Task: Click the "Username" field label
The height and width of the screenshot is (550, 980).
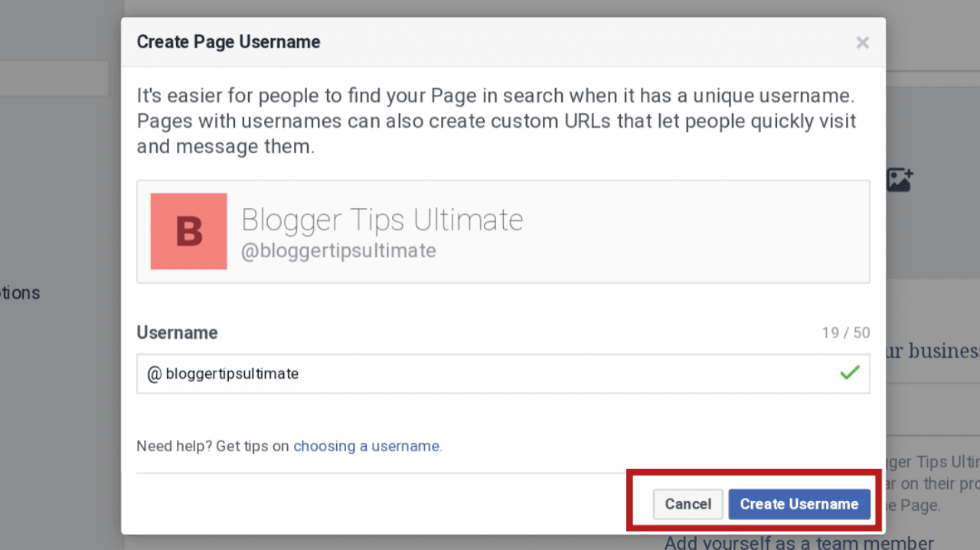Action: [x=177, y=333]
